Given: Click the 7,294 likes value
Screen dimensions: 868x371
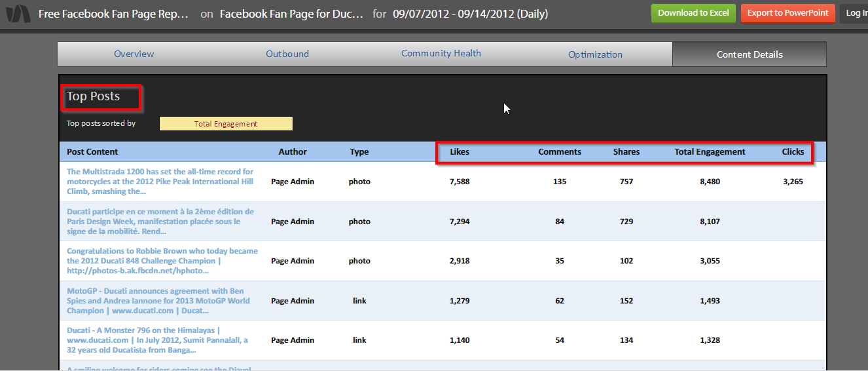Looking at the screenshot, I should point(460,222).
